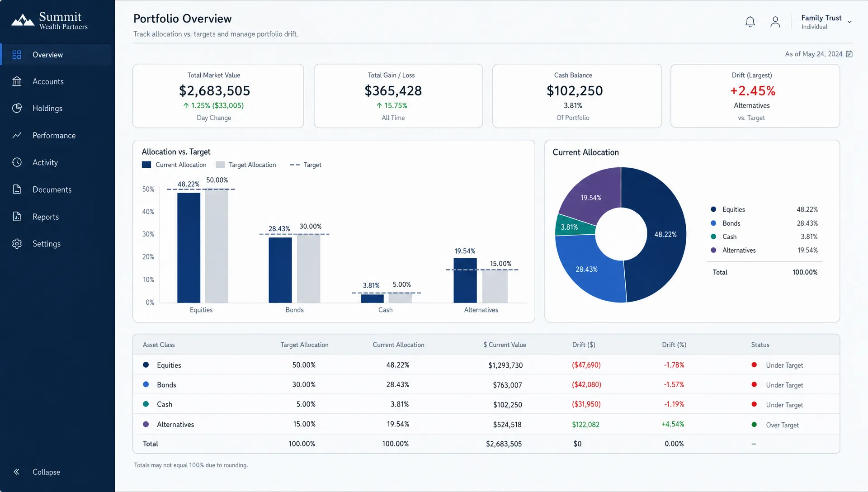Click the Holdings pie chart icon
Viewport: 868px width, 492px height.
(x=17, y=108)
